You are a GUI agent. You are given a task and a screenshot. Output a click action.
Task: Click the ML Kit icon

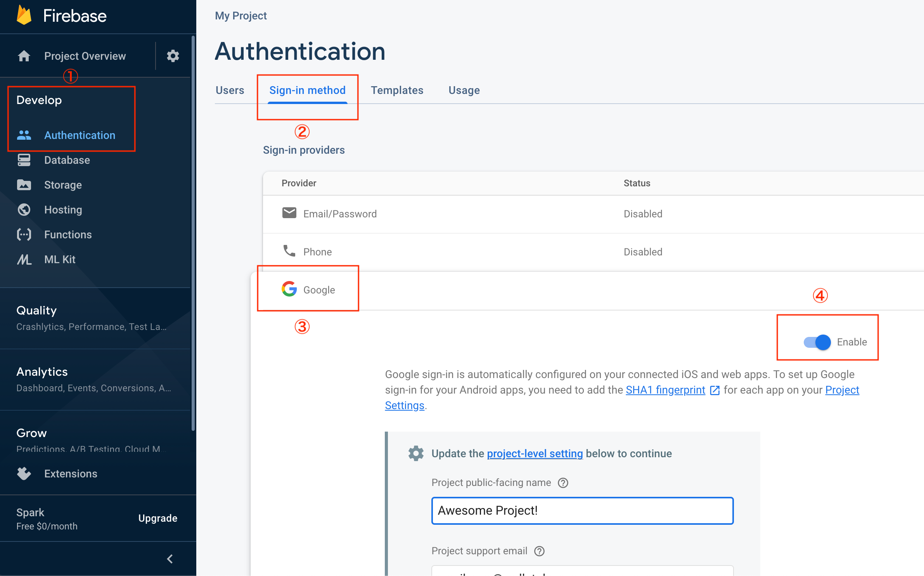[24, 259]
